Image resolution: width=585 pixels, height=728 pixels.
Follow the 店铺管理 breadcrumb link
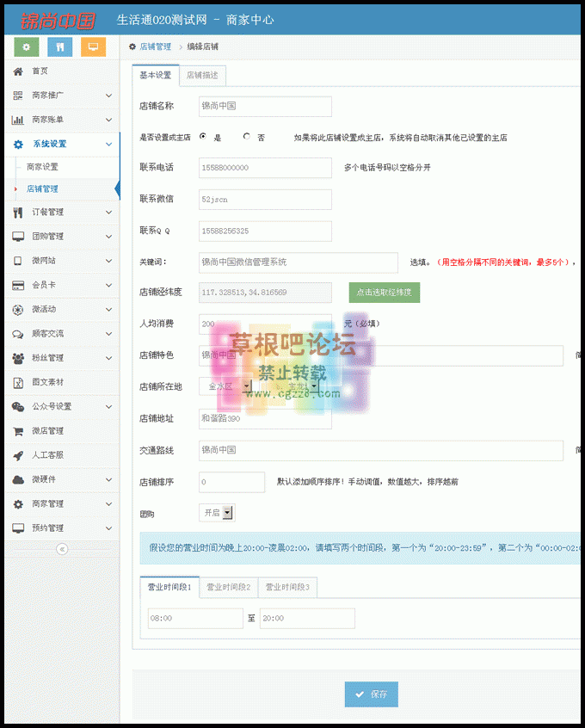pyautogui.click(x=156, y=46)
